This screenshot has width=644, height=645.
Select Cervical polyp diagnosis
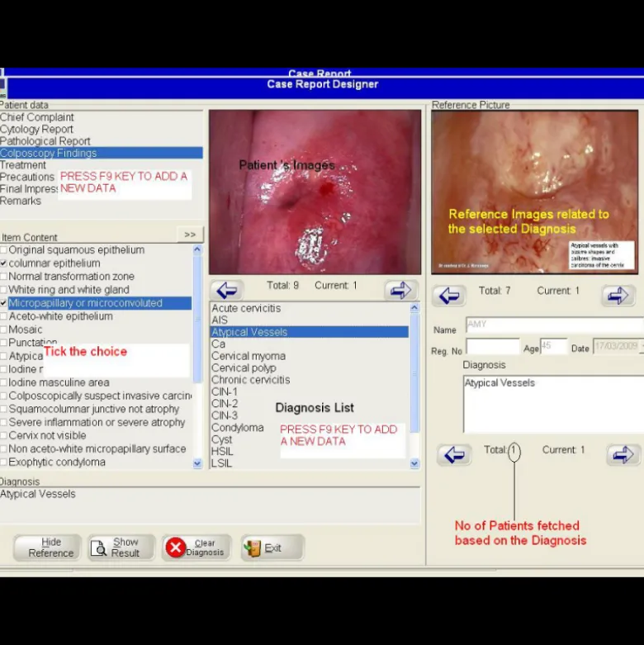310,368
